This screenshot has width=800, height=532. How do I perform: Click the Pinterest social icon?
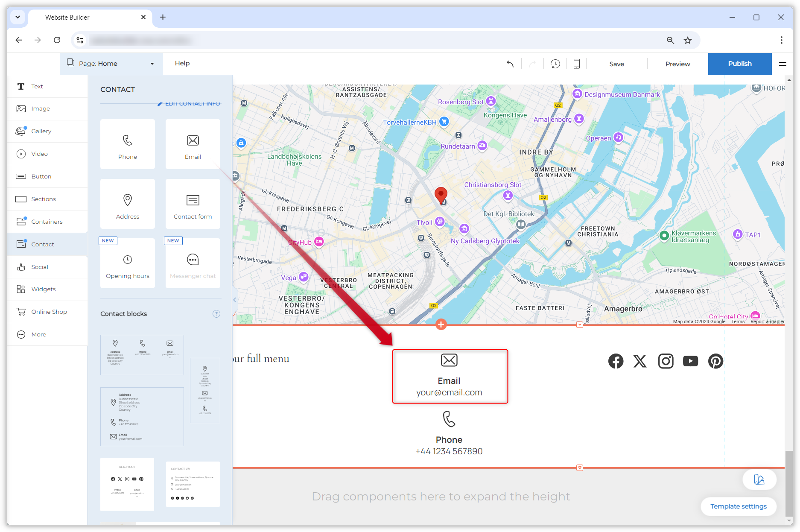coord(715,361)
